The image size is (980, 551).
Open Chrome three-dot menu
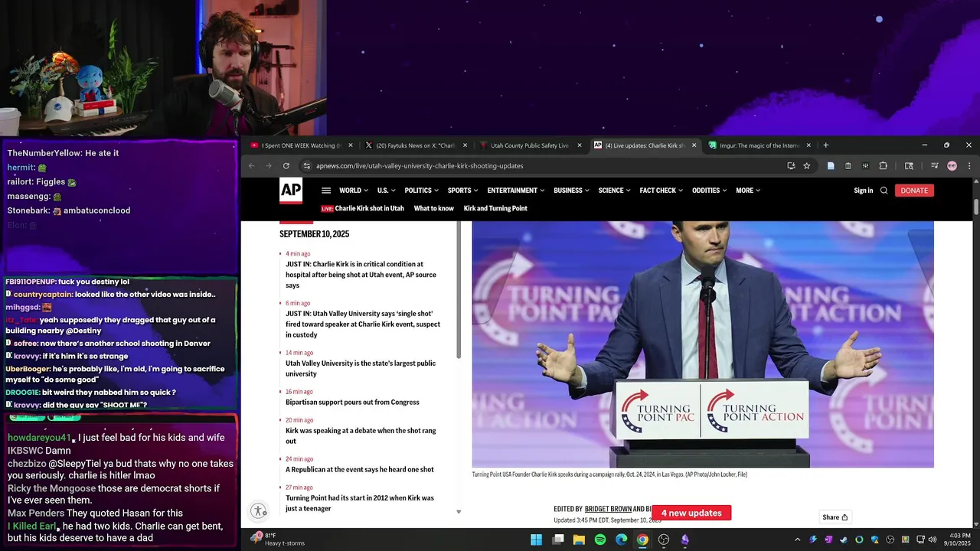(x=969, y=166)
